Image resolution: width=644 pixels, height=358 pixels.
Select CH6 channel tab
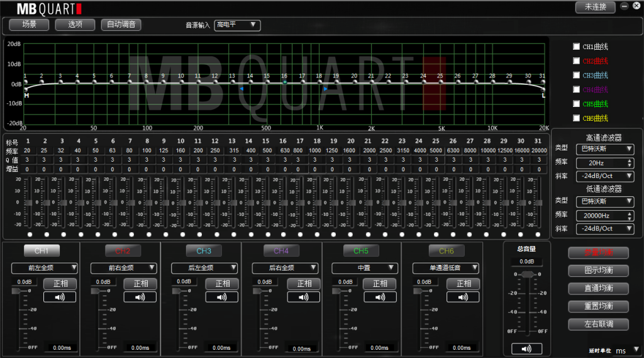tap(446, 250)
